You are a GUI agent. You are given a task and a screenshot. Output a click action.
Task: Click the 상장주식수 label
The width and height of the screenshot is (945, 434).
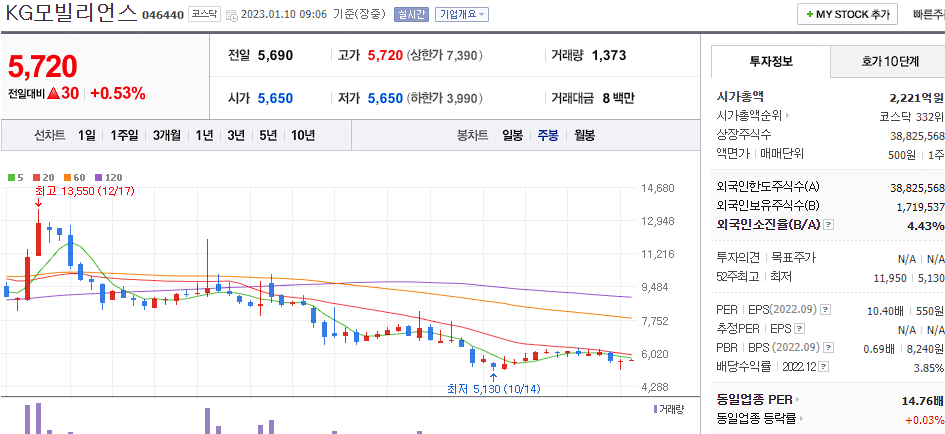(744, 134)
